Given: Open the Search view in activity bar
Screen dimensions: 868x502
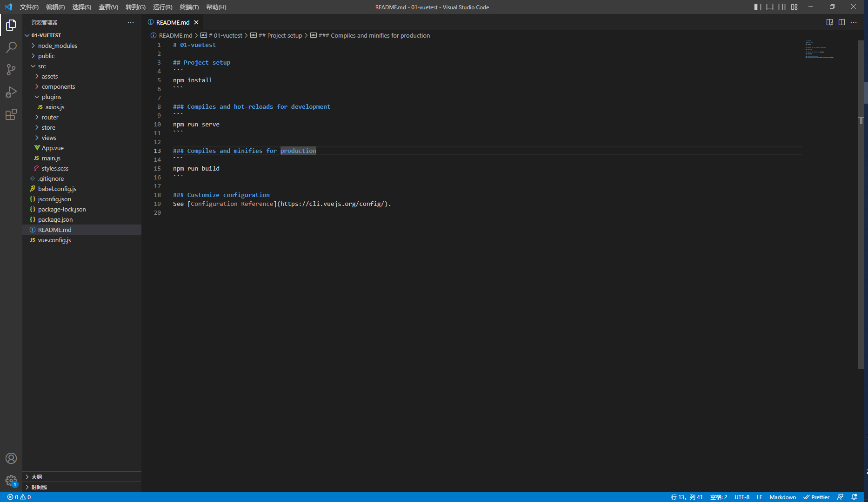Looking at the screenshot, I should pos(11,47).
